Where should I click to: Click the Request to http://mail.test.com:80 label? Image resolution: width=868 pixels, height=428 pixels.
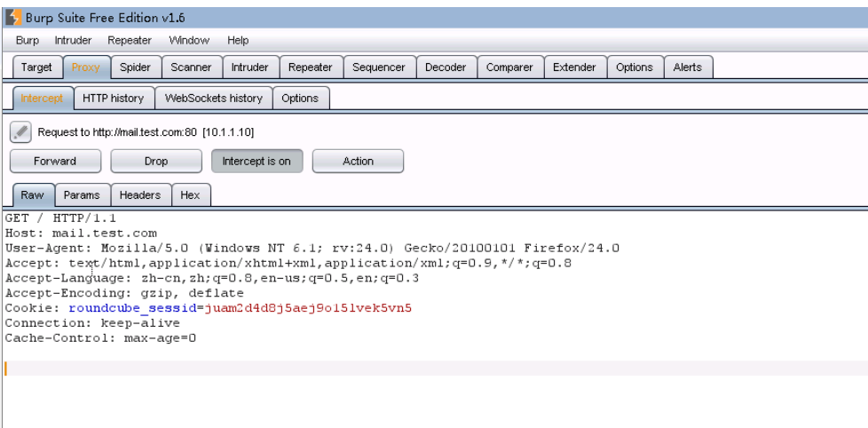[x=146, y=132]
